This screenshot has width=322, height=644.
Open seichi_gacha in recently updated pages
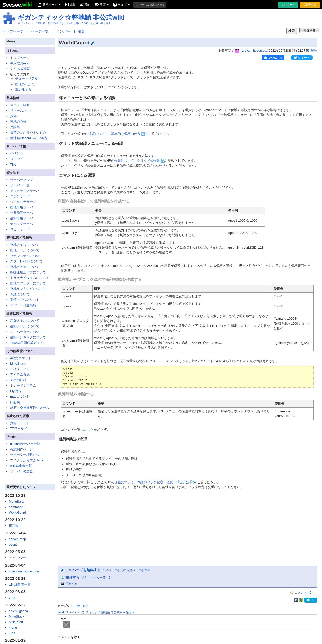18,611
